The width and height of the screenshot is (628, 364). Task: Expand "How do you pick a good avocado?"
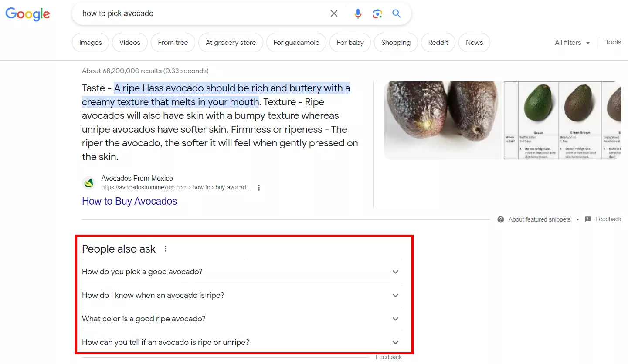pyautogui.click(x=241, y=272)
